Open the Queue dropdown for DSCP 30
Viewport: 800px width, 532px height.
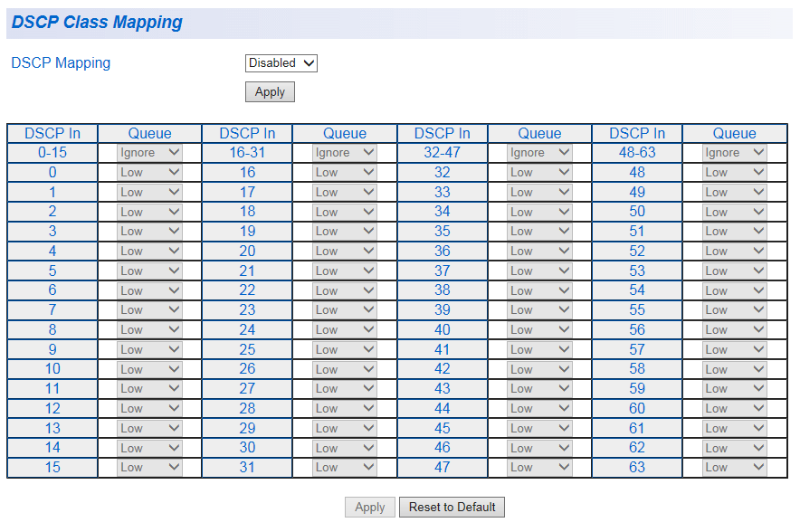345,448
